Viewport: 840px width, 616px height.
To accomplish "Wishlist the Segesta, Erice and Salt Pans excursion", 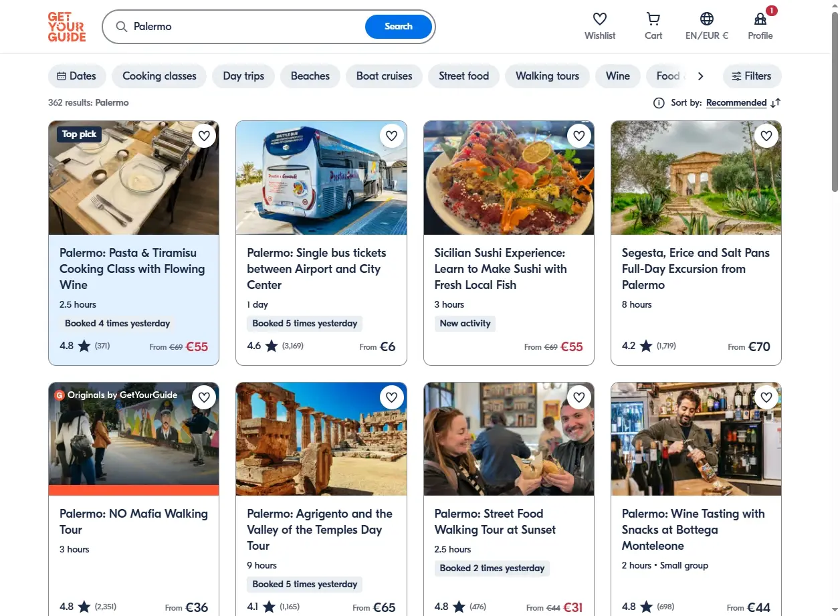I will click(x=766, y=136).
